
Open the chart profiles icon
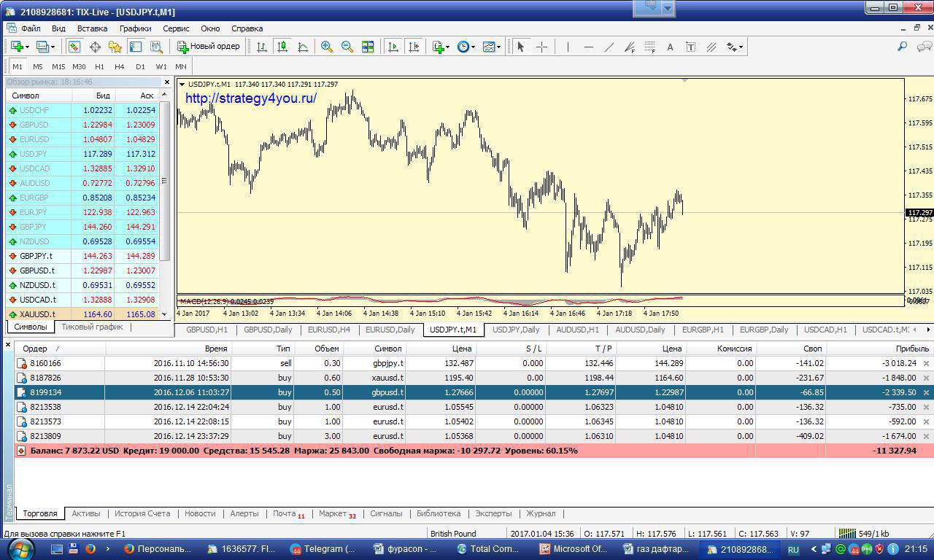[44, 47]
